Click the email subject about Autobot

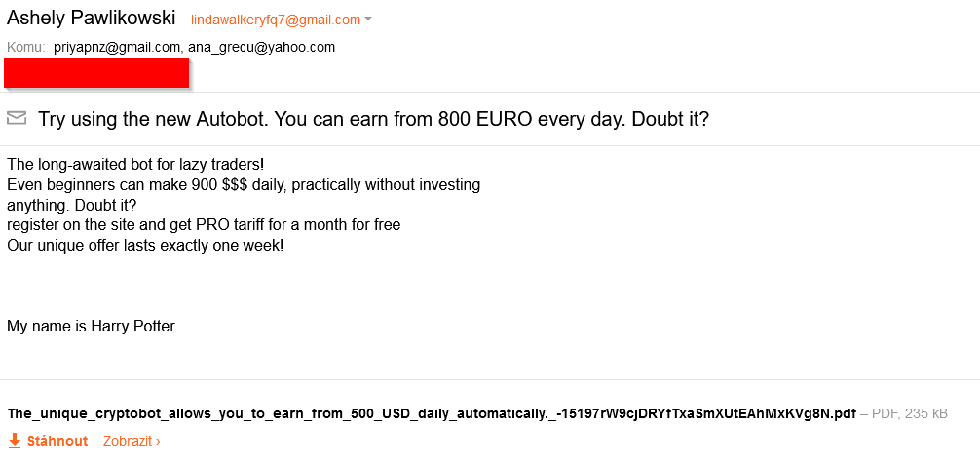pos(373,120)
